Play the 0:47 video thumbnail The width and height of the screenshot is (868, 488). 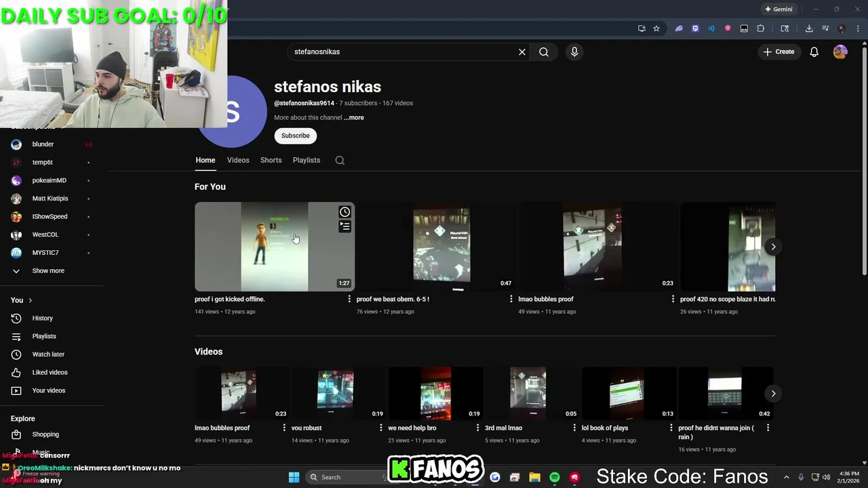click(x=437, y=247)
